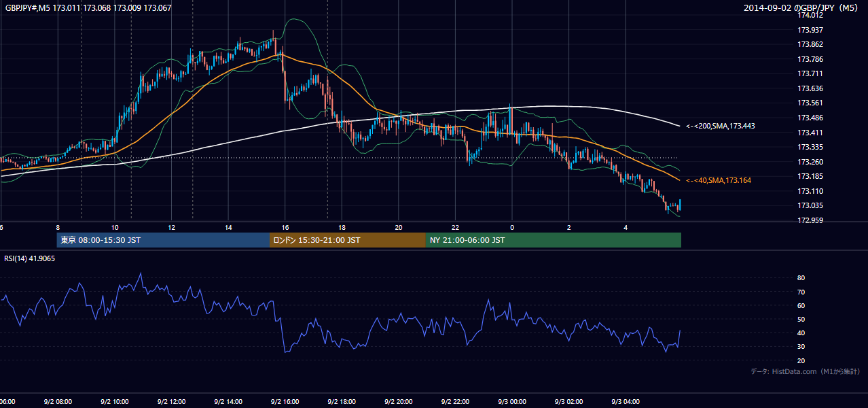The width and height of the screenshot is (868, 408).
Task: Click price axis value 173.035
Action: (x=810, y=205)
